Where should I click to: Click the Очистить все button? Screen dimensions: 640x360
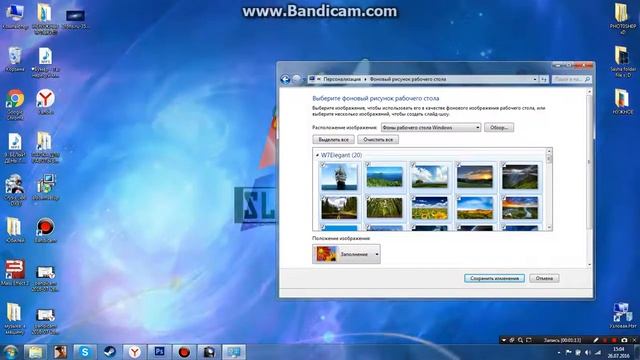[378, 140]
